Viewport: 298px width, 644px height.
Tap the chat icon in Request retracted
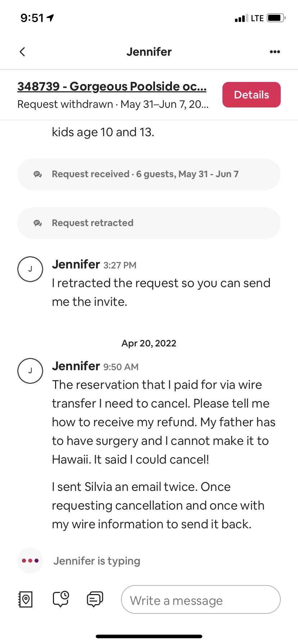pyautogui.click(x=38, y=224)
